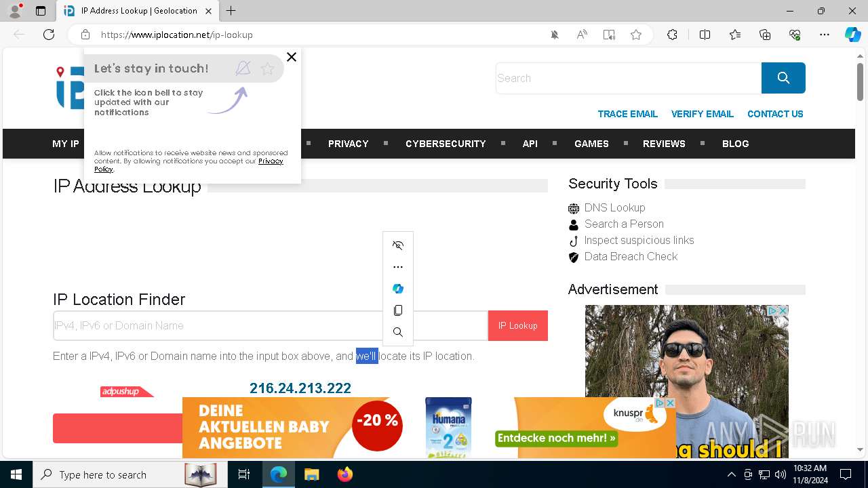This screenshot has height=488, width=868.
Task: Open Edge Settings and more menu
Action: tap(825, 35)
